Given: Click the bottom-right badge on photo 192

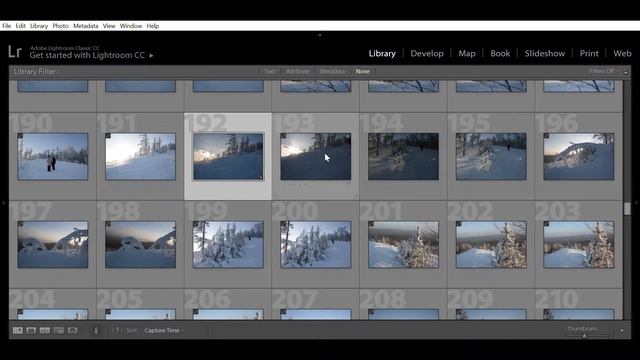Looking at the screenshot, I should coord(260,177).
